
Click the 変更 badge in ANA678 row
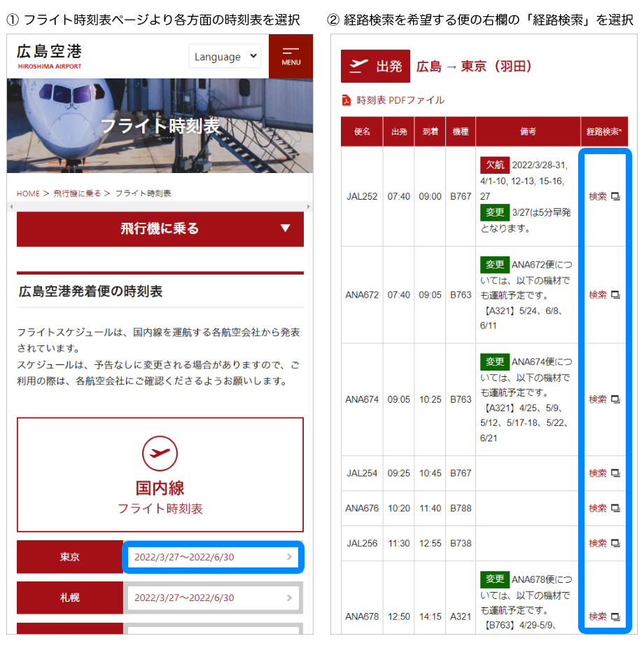pyautogui.click(x=495, y=579)
